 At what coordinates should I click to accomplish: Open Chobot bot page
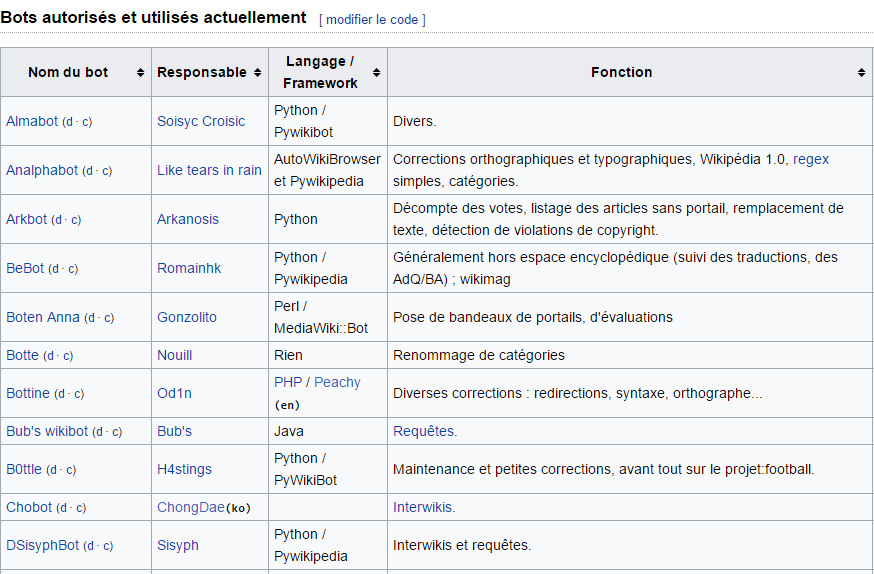[29, 507]
